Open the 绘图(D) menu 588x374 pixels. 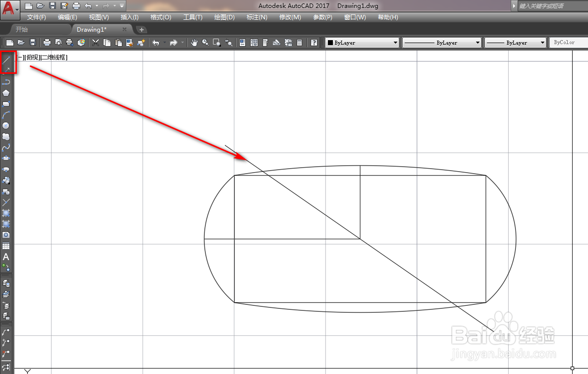click(x=224, y=17)
